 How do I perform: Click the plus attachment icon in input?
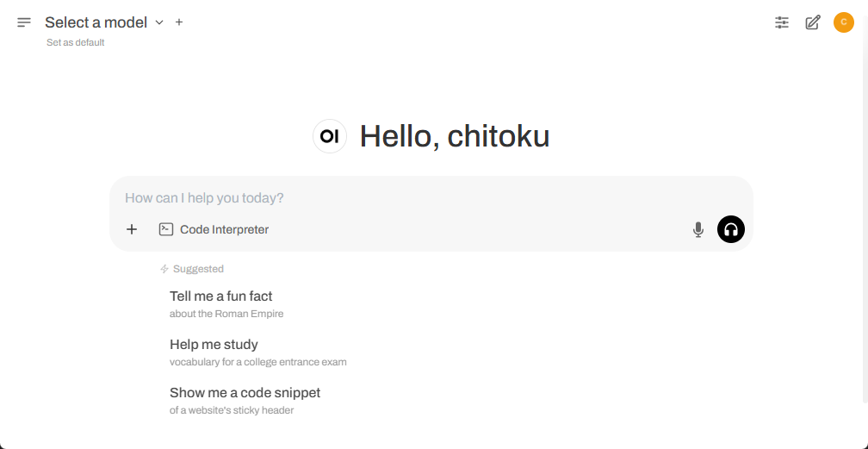click(x=132, y=229)
